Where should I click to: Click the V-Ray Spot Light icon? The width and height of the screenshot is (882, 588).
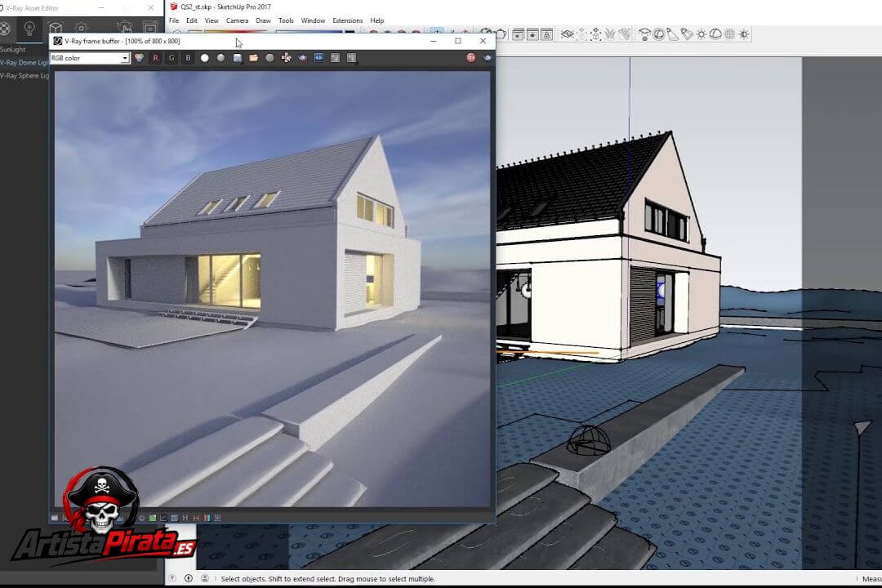coord(673,34)
